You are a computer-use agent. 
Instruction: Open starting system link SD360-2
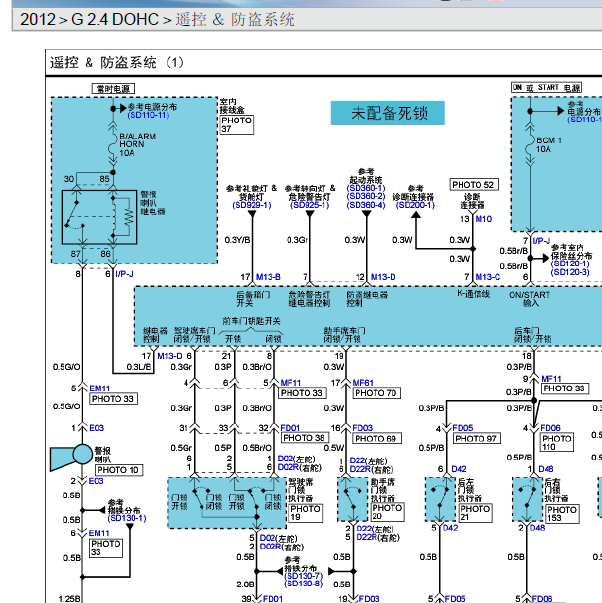[366, 197]
